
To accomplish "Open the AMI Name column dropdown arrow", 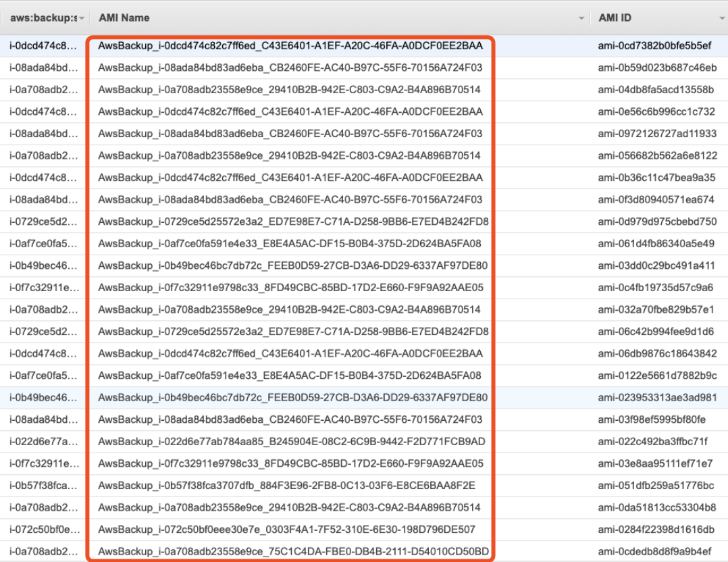I will pyautogui.click(x=581, y=18).
